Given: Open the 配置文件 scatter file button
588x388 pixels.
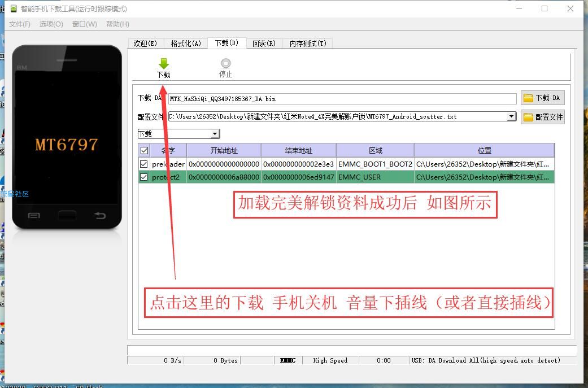Looking at the screenshot, I should (x=542, y=117).
